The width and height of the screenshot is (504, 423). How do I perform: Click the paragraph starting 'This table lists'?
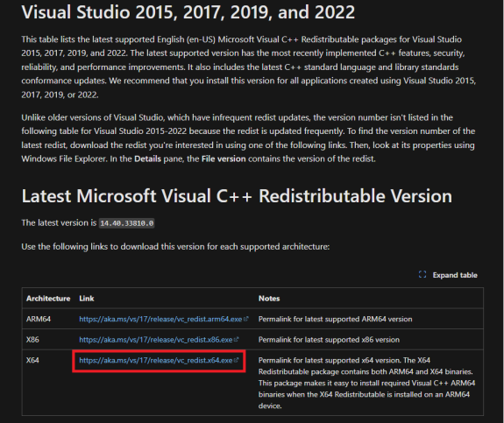pos(249,67)
